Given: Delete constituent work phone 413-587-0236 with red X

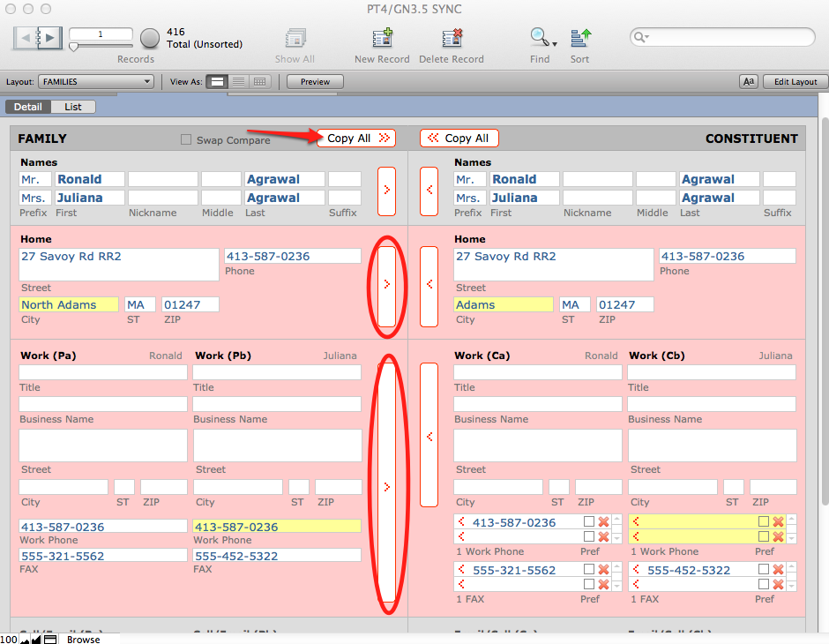Looking at the screenshot, I should (x=603, y=522).
